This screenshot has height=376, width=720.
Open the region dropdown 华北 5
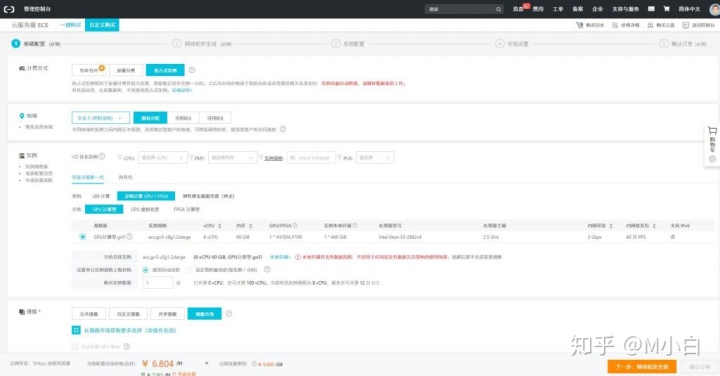point(101,118)
